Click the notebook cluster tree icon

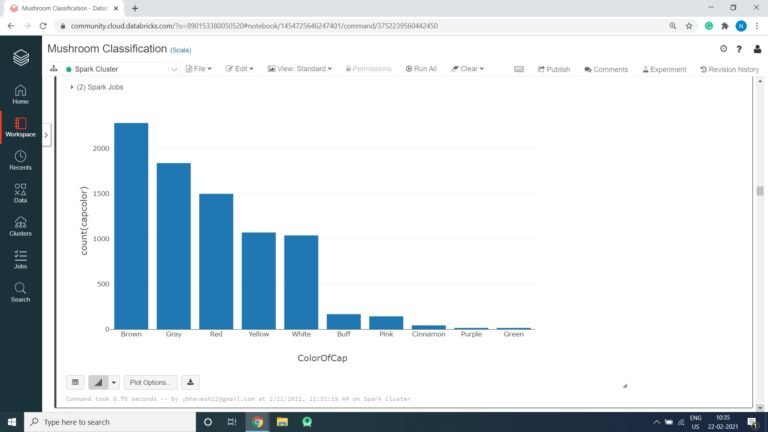tap(53, 69)
